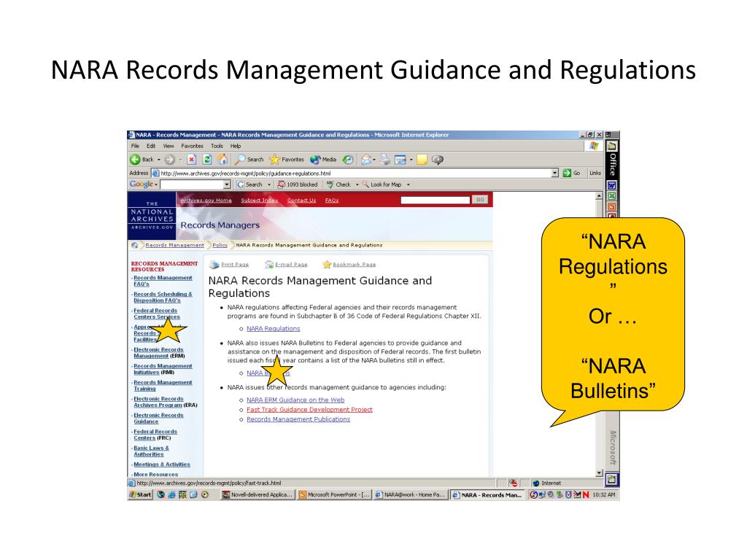Click the Mail envelope icon
This screenshot has height=560, width=747.
point(366,160)
